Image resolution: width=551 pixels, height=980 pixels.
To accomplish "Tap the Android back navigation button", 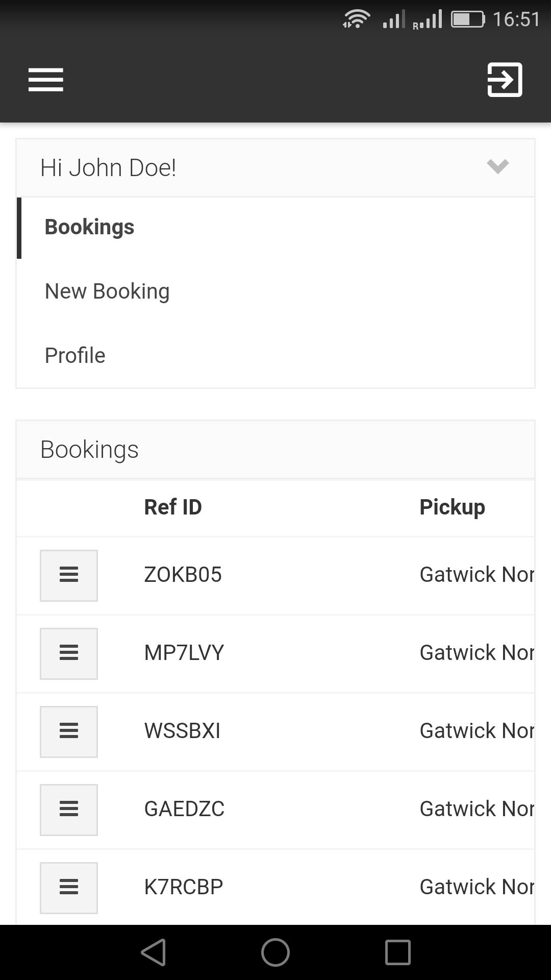I will tap(154, 952).
